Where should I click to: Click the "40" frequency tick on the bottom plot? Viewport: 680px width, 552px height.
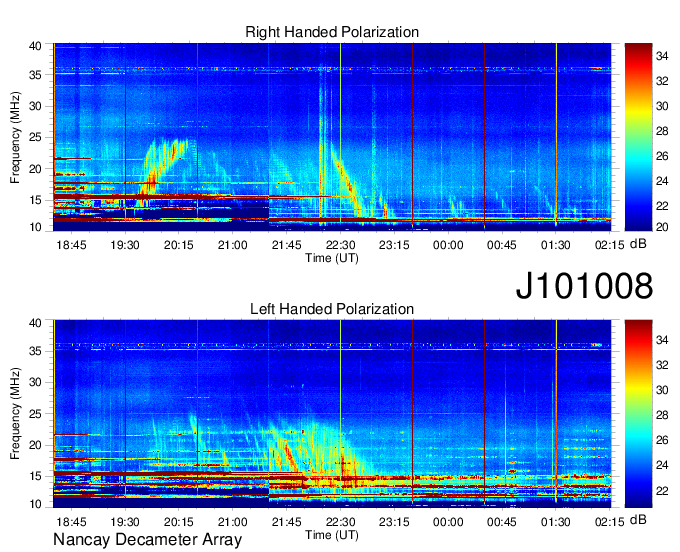pos(35,323)
